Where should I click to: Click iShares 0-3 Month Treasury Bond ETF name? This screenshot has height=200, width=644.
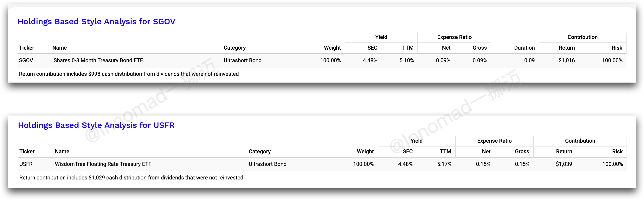click(x=98, y=60)
